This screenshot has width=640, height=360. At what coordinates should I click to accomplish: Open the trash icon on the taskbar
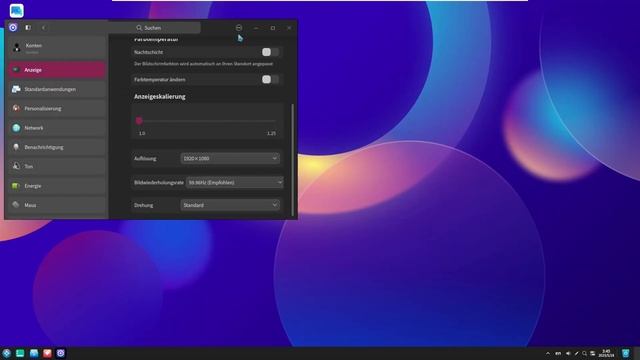point(626,353)
